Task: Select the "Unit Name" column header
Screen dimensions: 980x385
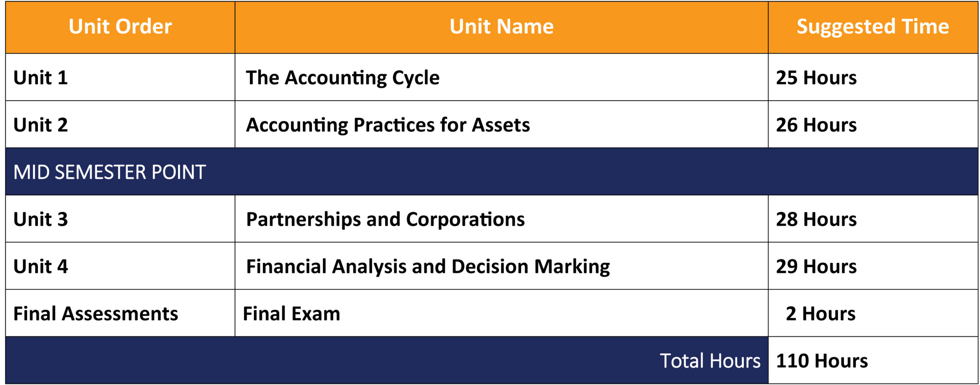Action: pos(501,27)
